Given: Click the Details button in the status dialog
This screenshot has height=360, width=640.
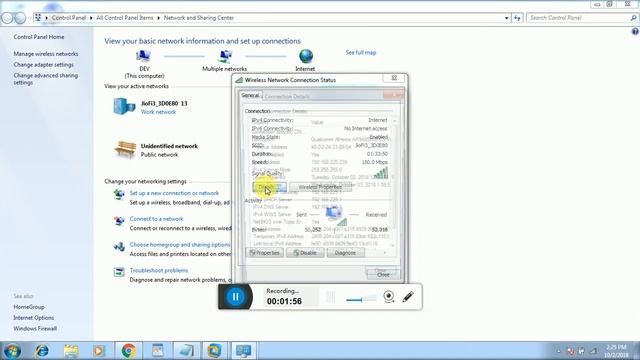Looking at the screenshot, I should click(269, 187).
